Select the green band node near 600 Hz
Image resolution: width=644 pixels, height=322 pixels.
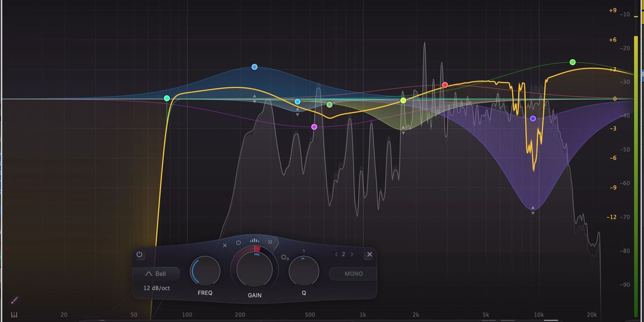pyautogui.click(x=329, y=104)
